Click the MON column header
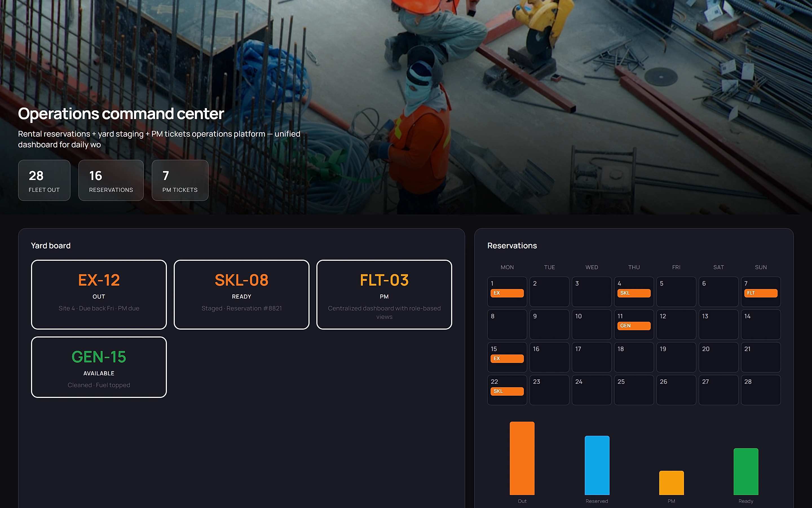This screenshot has height=508, width=812. 507,267
